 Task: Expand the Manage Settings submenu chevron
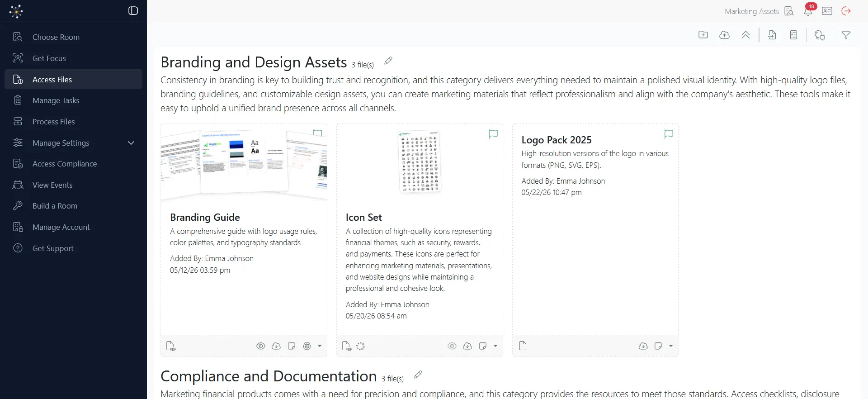(131, 143)
